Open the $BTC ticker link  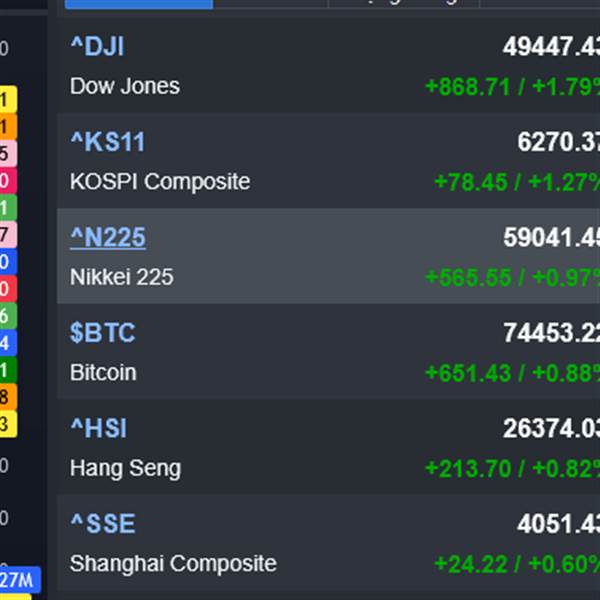[x=103, y=333]
